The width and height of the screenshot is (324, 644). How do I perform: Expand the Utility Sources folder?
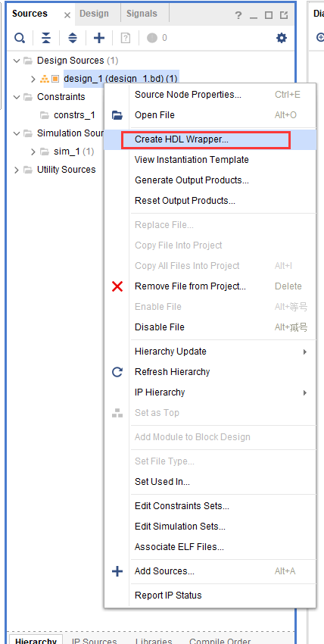[x=17, y=170]
